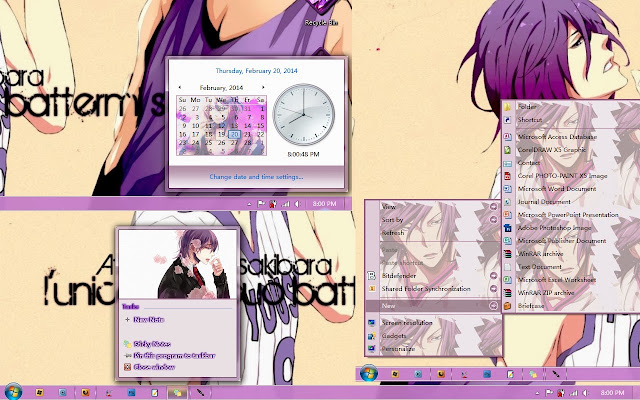
Task: Open Gadgets from context menu
Action: pos(433,336)
